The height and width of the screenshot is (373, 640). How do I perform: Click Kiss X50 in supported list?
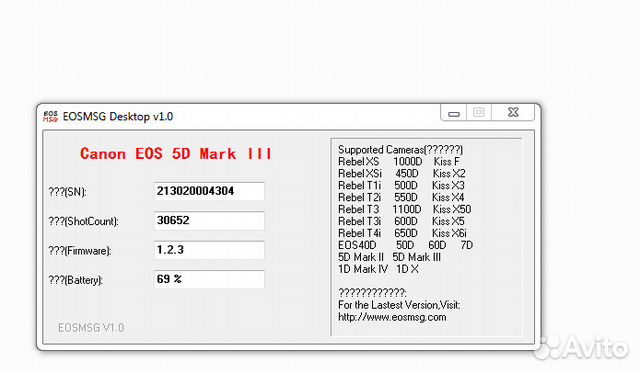[x=452, y=209]
